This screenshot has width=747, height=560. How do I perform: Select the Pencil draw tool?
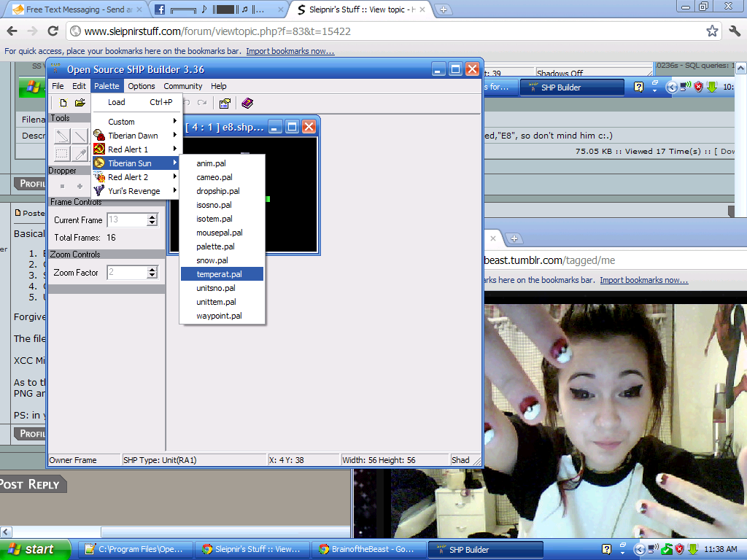[x=62, y=136]
